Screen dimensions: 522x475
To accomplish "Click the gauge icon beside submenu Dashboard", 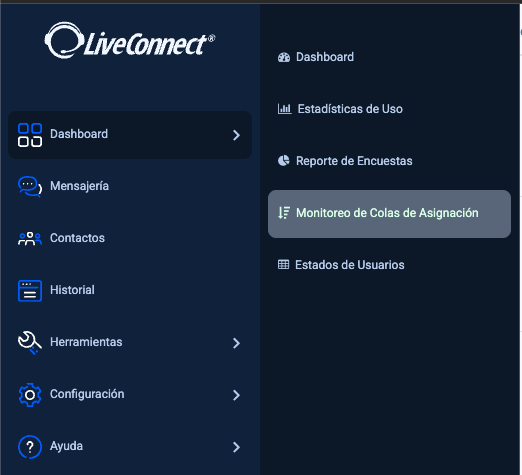I will (284, 57).
